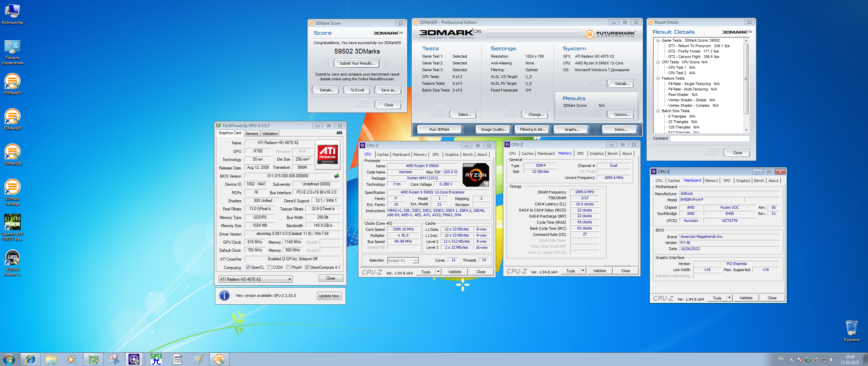
Task: Toggle the OpenCL checkbox in GPU-Z
Action: (x=248, y=267)
